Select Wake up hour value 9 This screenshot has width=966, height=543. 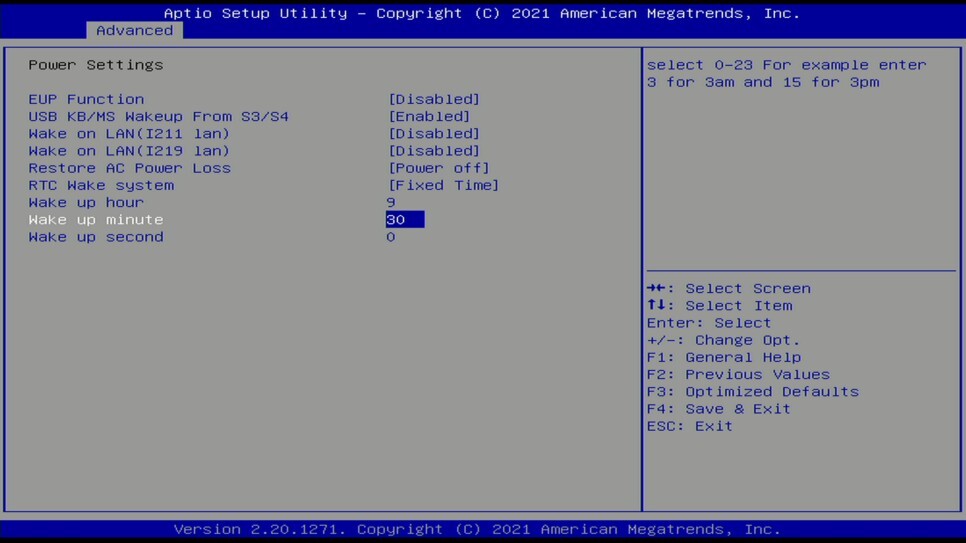click(391, 203)
